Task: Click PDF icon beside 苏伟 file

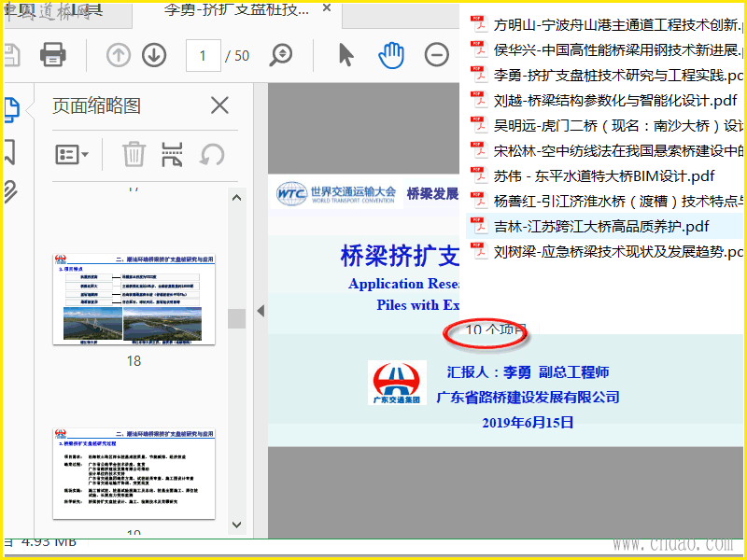Action: pos(479,175)
